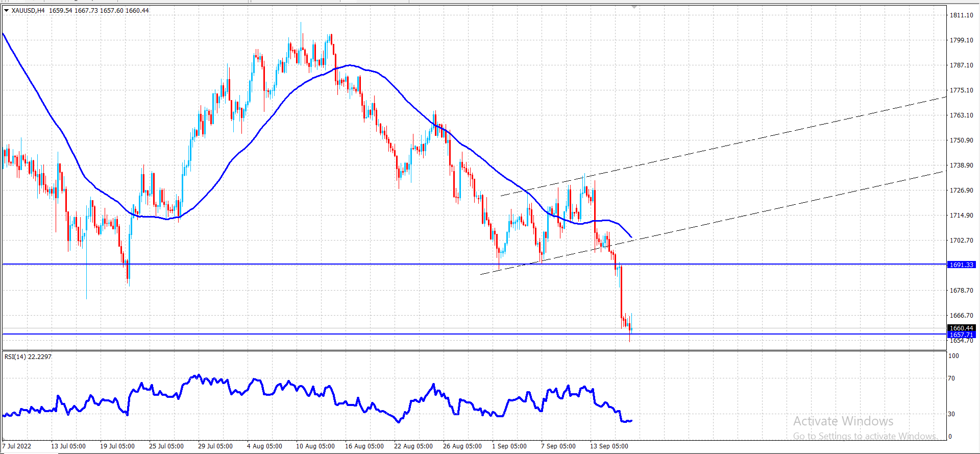980x454 pixels.
Task: Click the small arrow beside XAUUSD,H4 title
Action: coord(7,10)
